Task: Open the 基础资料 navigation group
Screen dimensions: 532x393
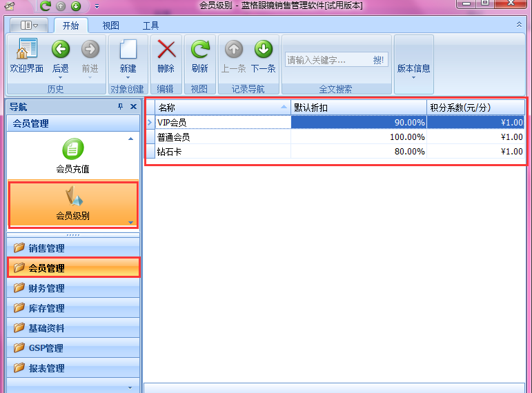Action: tap(73, 328)
